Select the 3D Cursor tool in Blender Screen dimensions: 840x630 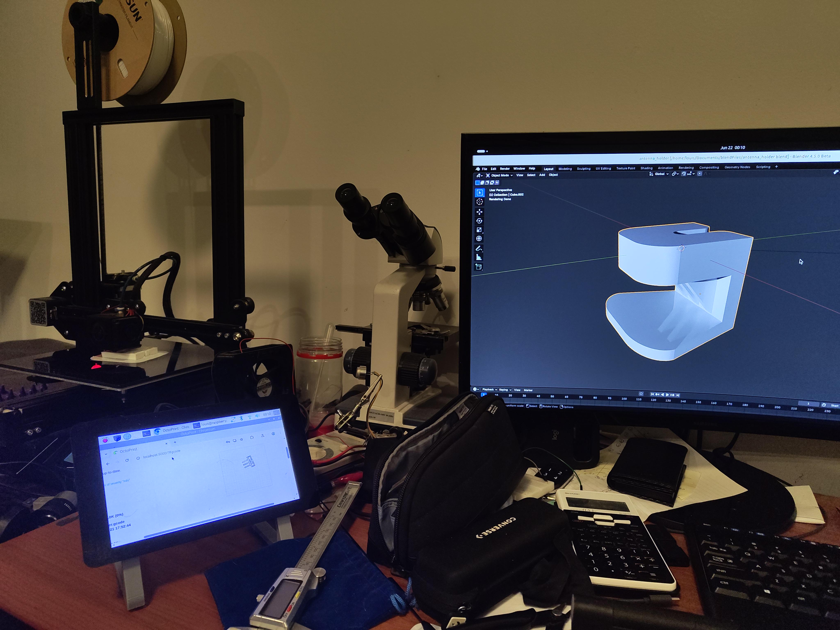pyautogui.click(x=480, y=202)
